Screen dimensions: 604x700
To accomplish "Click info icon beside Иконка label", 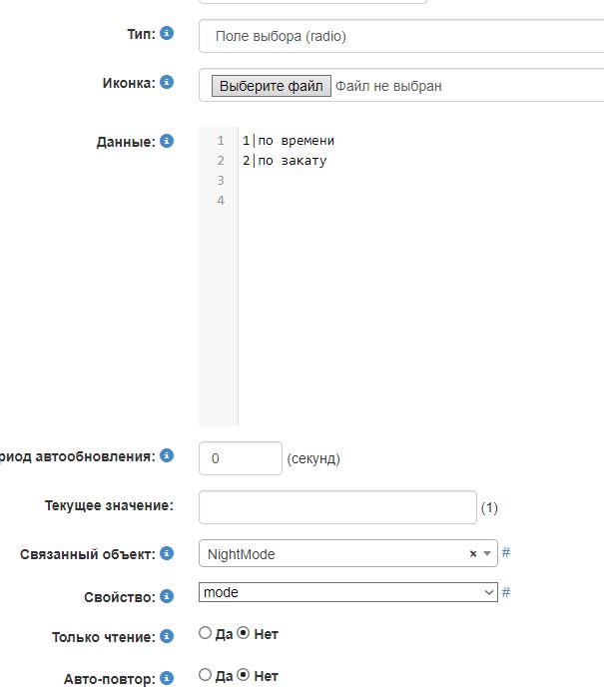I will pyautogui.click(x=167, y=82).
